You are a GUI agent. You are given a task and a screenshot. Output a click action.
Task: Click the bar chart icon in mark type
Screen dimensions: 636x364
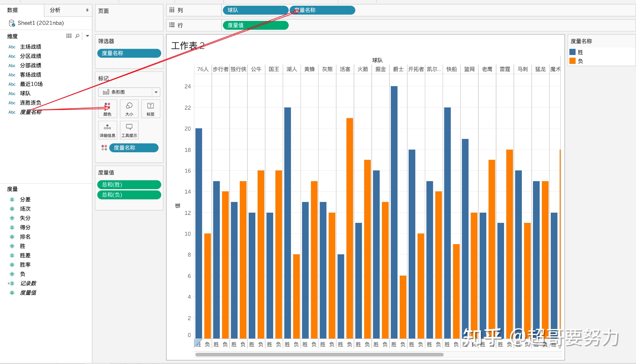[x=106, y=92]
